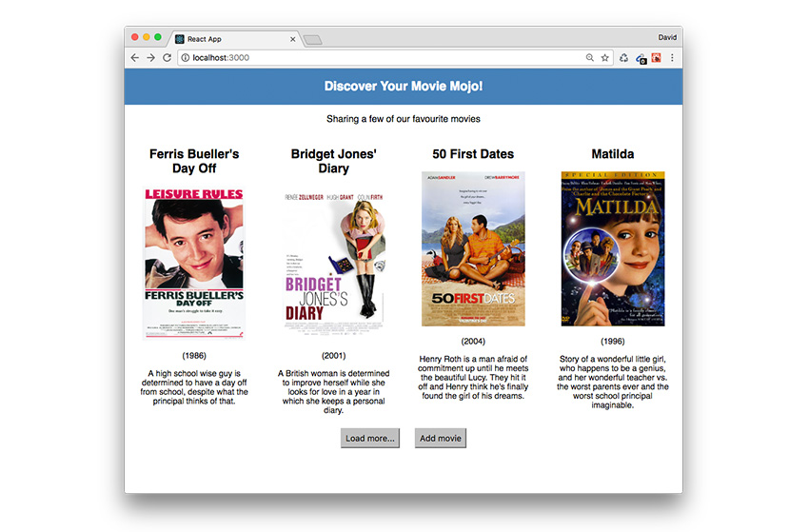Reload the page with the refresh icon
Screen dimensions: 809x532
(x=167, y=58)
